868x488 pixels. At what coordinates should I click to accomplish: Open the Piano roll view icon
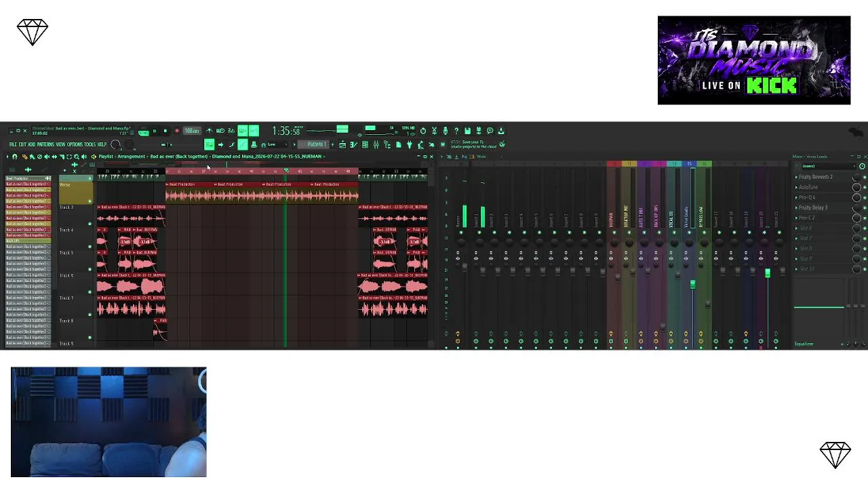pyautogui.click(x=353, y=144)
